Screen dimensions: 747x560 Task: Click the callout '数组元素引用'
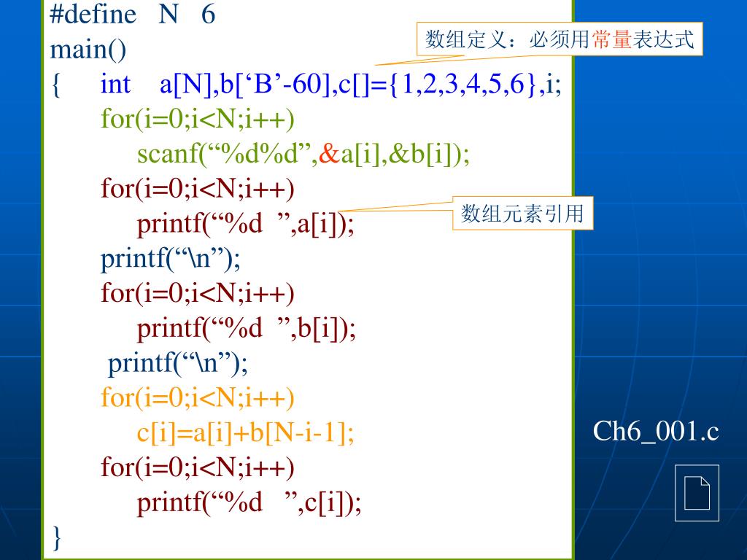point(522,213)
